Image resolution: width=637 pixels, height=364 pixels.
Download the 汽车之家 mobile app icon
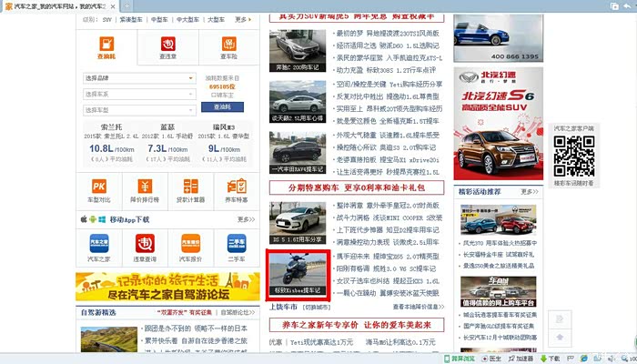(99, 243)
